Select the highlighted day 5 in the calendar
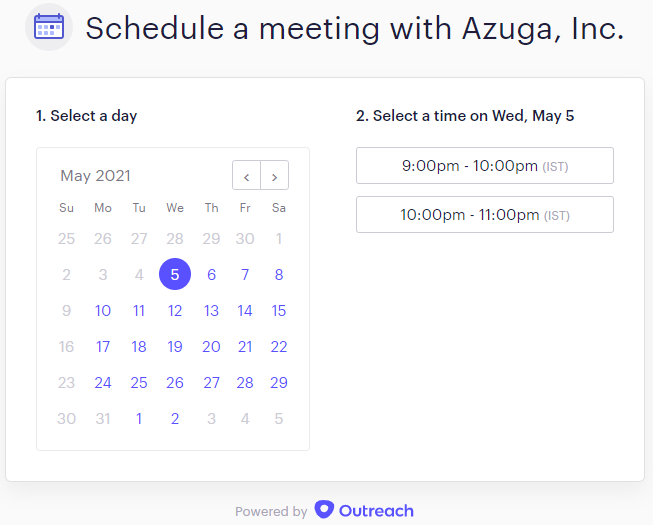 tap(175, 274)
